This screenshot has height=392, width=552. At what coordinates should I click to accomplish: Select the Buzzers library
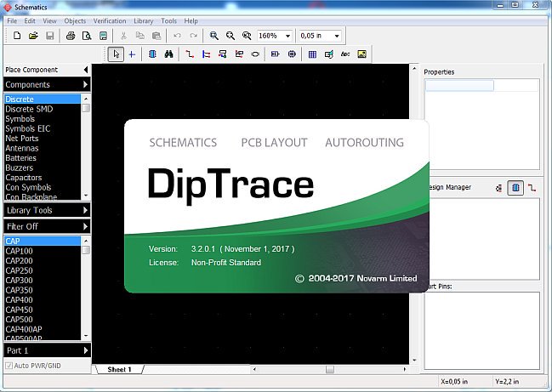(x=42, y=168)
